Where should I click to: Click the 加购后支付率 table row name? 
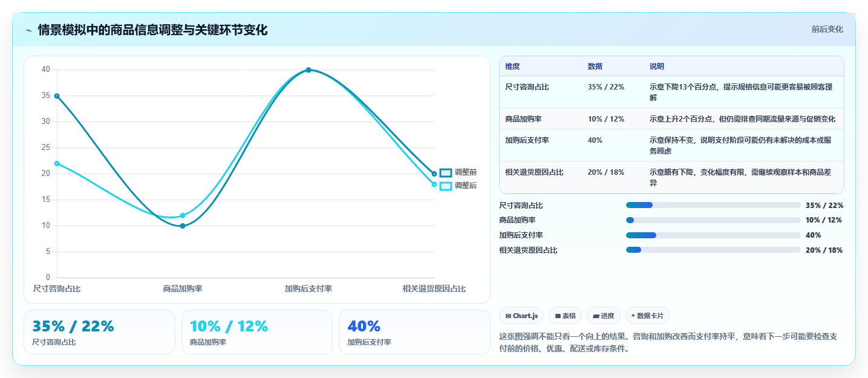tap(527, 140)
